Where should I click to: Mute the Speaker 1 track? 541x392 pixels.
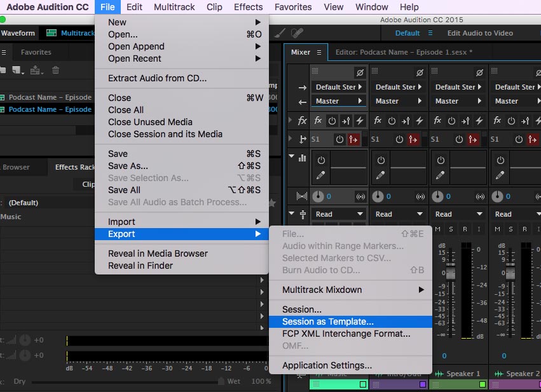tap(439, 229)
